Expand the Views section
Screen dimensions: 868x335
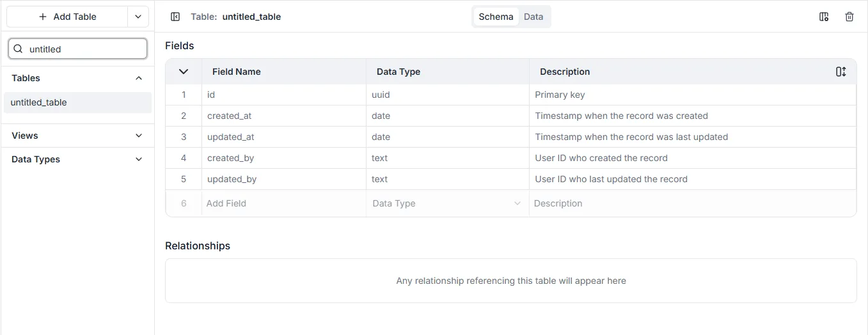point(139,136)
